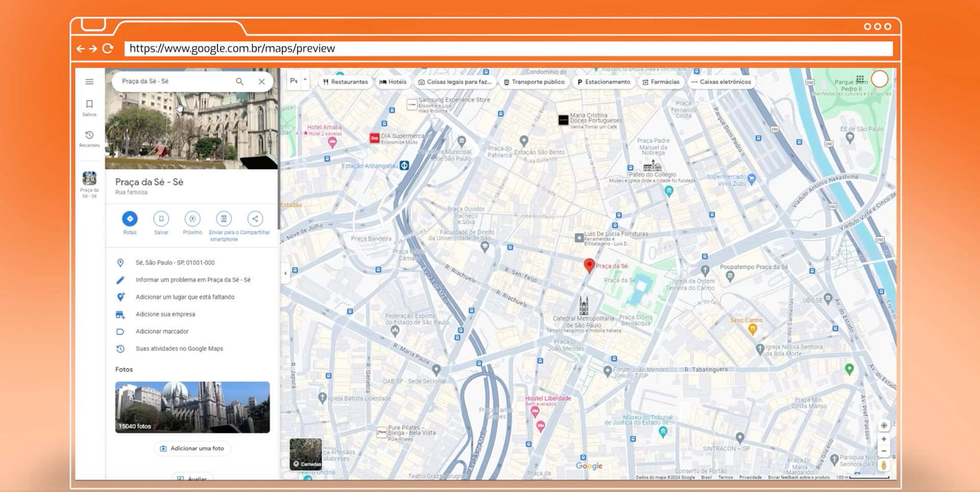Click Adicionar marcador

162,332
